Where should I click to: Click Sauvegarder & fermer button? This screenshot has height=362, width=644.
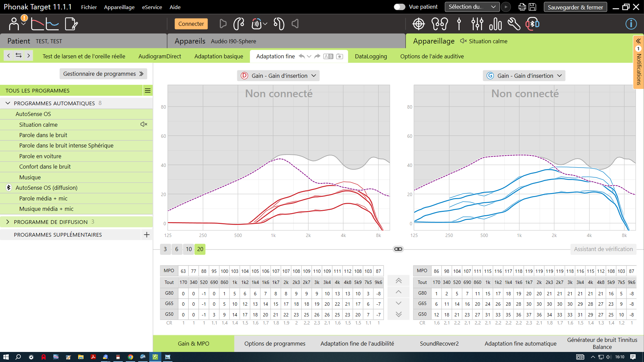tap(575, 7)
